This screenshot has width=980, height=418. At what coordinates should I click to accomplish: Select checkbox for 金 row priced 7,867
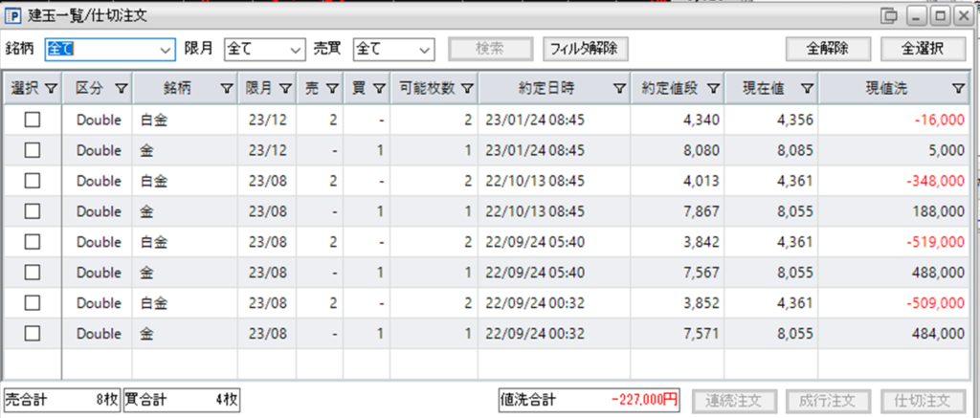(x=32, y=211)
